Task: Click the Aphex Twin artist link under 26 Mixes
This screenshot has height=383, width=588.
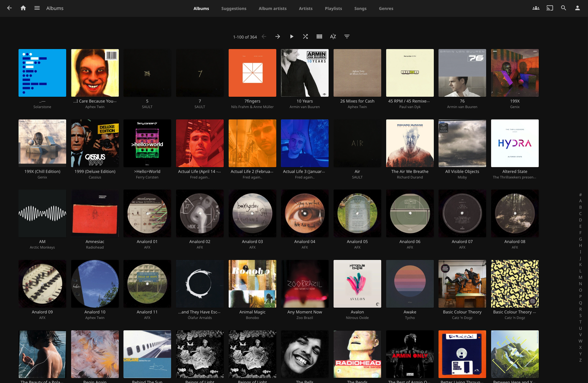Action: (x=357, y=107)
